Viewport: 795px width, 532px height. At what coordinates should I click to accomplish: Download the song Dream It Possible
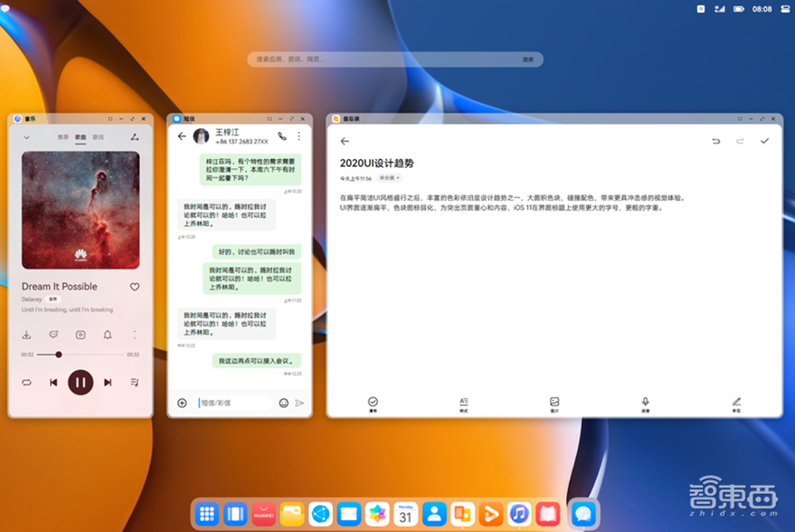(x=26, y=335)
